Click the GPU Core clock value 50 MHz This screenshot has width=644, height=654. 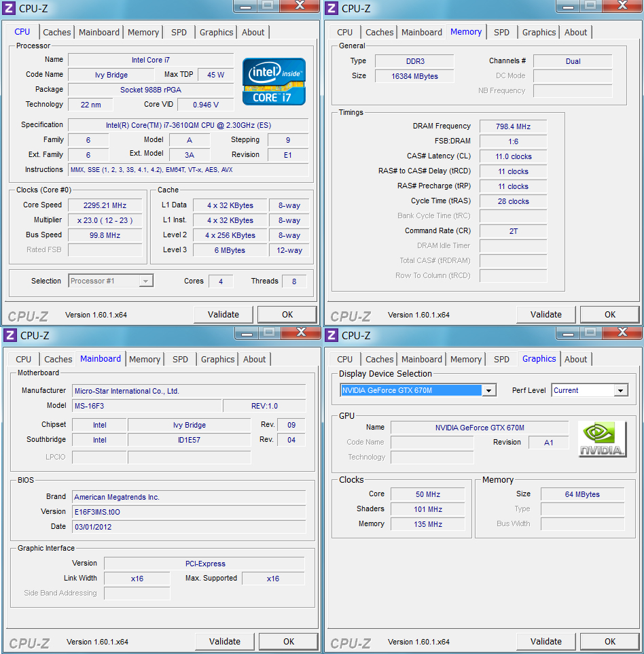point(428,494)
